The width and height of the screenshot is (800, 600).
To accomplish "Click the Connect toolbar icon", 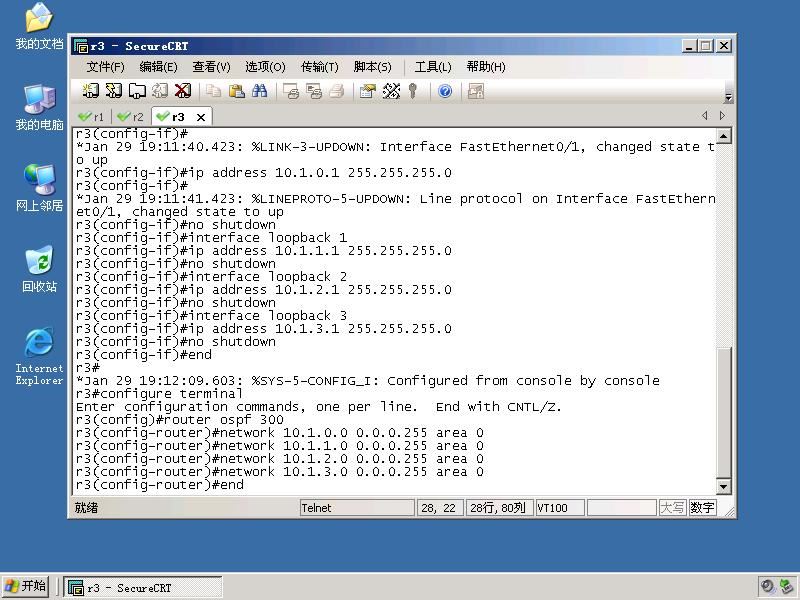I will tap(90, 91).
